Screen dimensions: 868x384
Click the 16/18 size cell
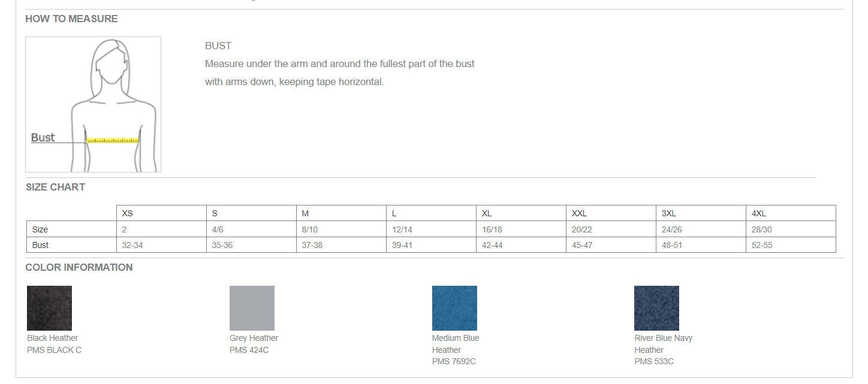(x=521, y=229)
